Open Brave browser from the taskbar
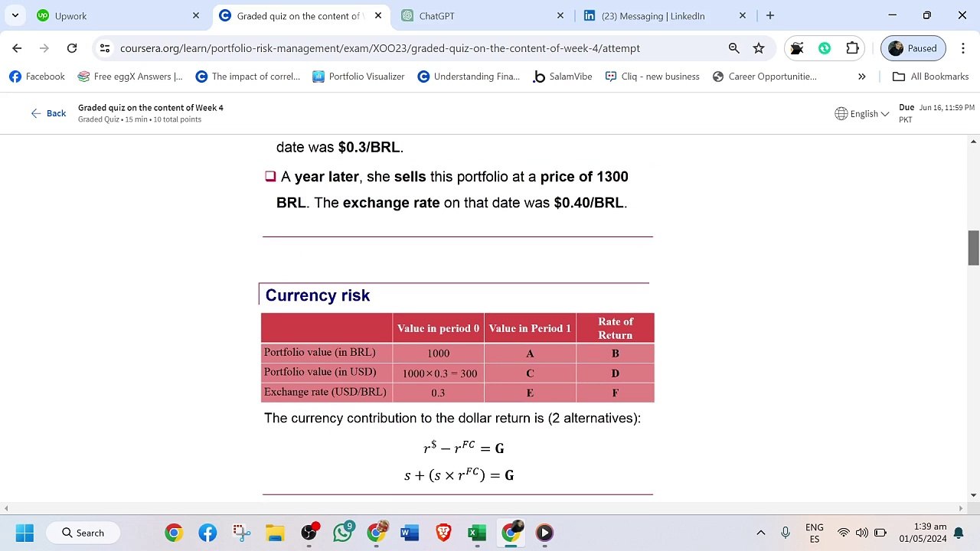This screenshot has height=551, width=980. click(x=443, y=533)
